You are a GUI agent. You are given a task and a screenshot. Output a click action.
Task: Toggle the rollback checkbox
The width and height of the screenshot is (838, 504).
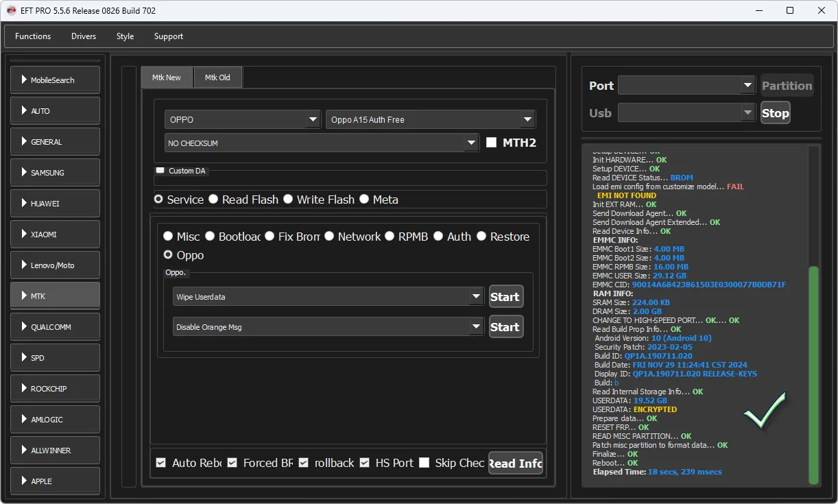point(304,463)
